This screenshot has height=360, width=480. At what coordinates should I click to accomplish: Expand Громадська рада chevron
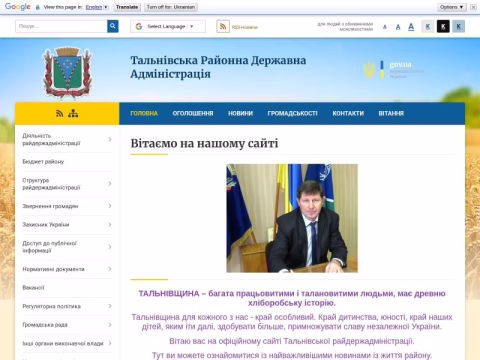tap(110, 325)
